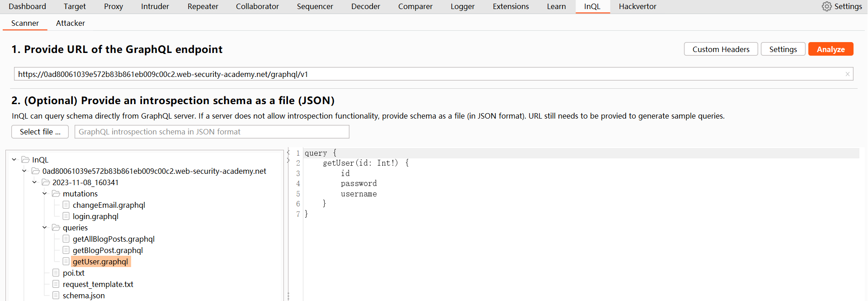Open the Repeater tab
This screenshot has width=868, height=301.
pyautogui.click(x=203, y=6)
